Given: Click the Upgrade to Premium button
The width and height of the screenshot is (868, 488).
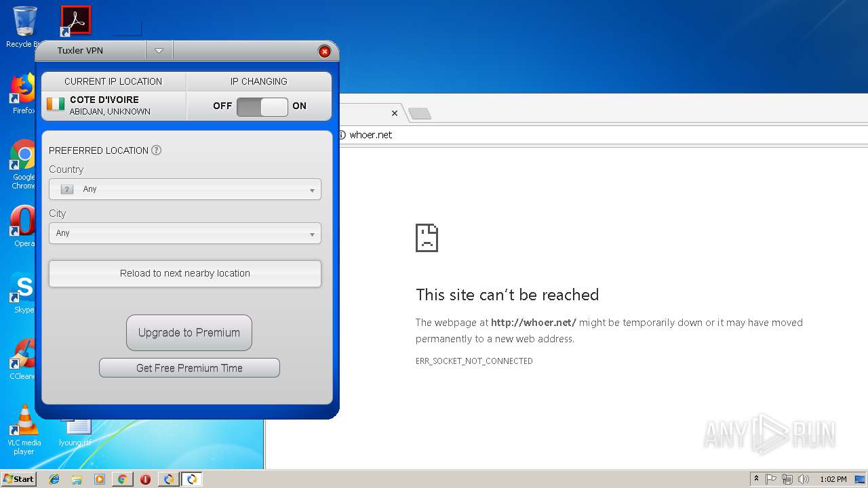Looking at the screenshot, I should tap(189, 333).
